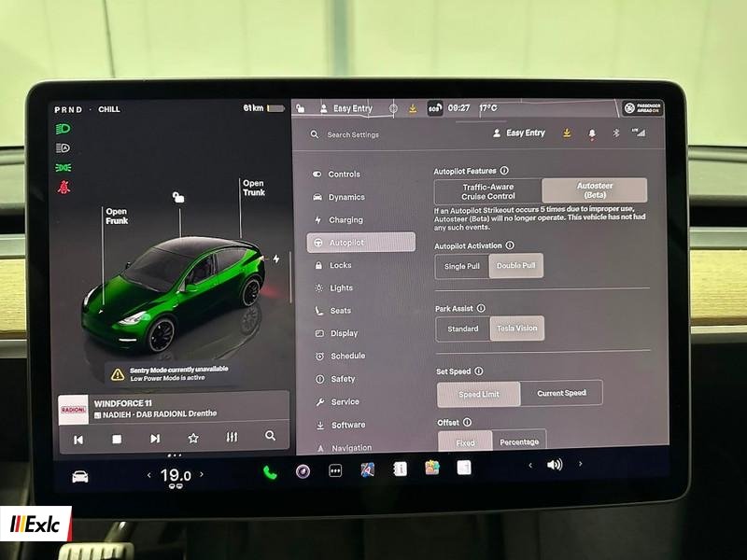This screenshot has width=747, height=560.
Task: Stop the radio playback
Action: (117, 439)
